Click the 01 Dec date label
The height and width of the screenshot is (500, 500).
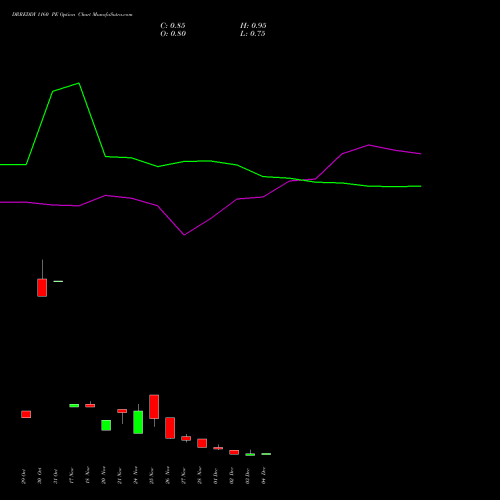coord(216,476)
